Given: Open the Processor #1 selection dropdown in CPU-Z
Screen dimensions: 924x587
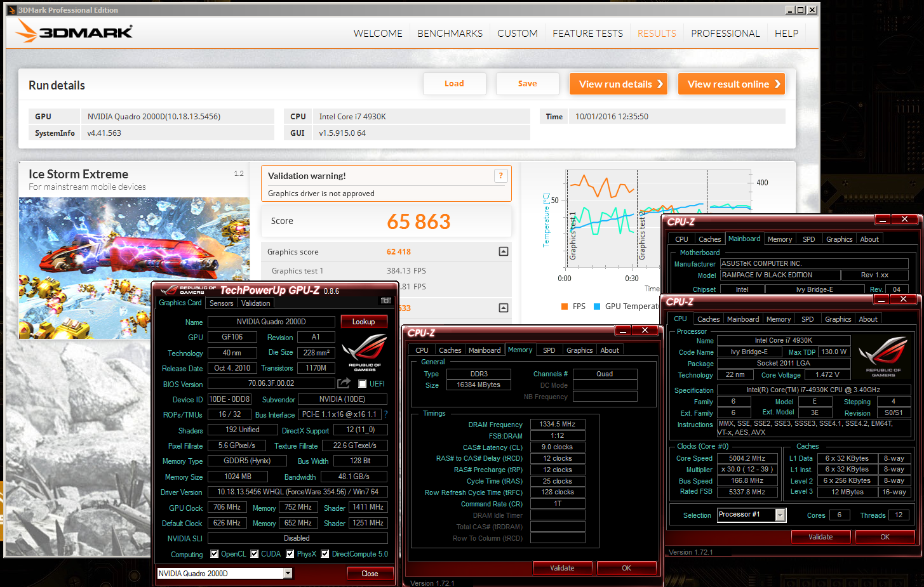Looking at the screenshot, I should point(780,515).
